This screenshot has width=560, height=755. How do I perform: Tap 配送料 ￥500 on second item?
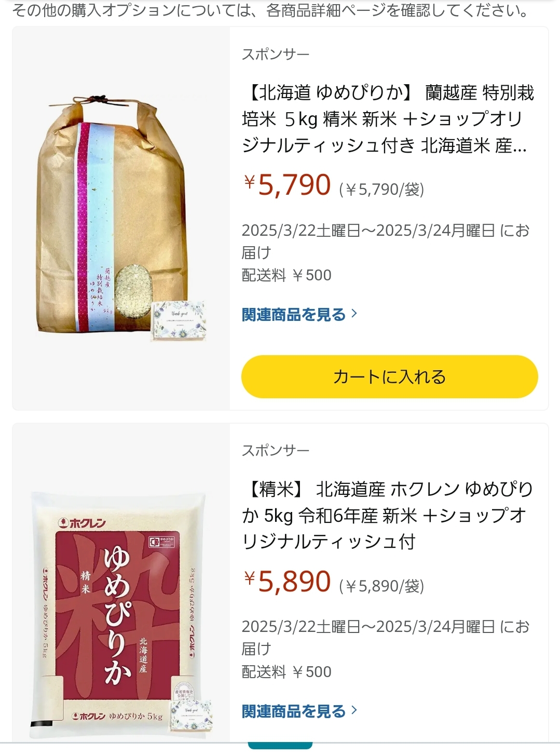[x=286, y=672]
